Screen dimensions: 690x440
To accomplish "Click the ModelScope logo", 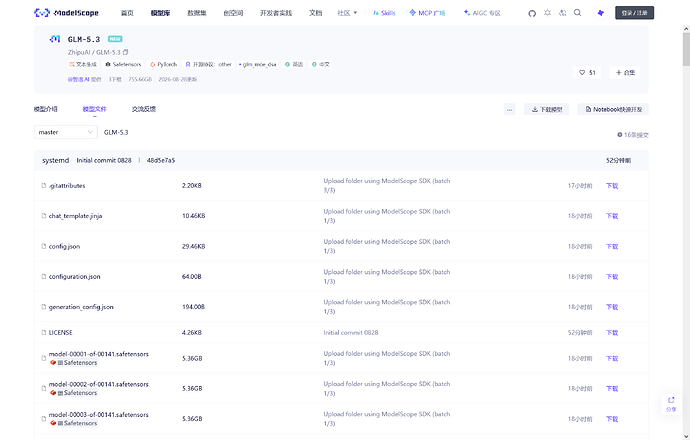I will point(66,13).
